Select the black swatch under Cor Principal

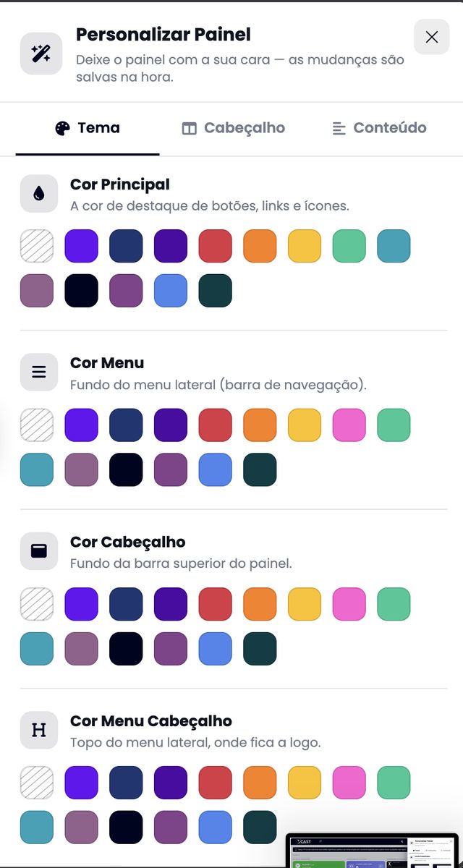click(x=82, y=291)
